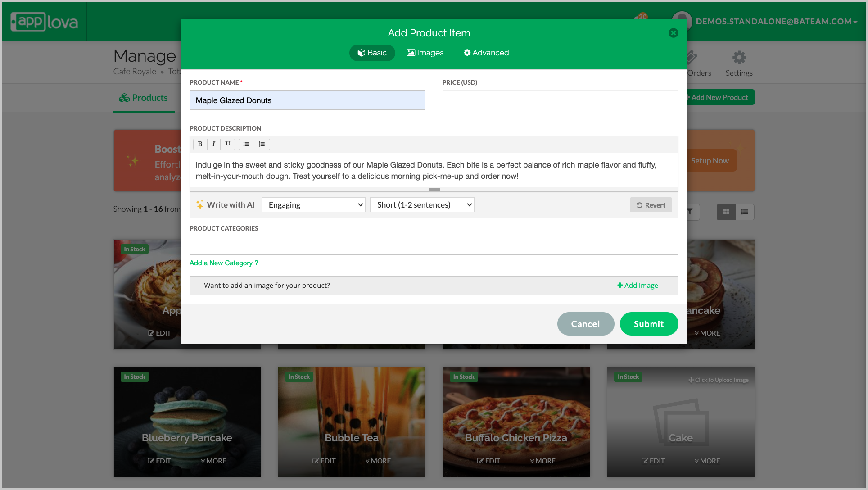Switch to the Advanced tab
The image size is (868, 490).
pyautogui.click(x=486, y=53)
